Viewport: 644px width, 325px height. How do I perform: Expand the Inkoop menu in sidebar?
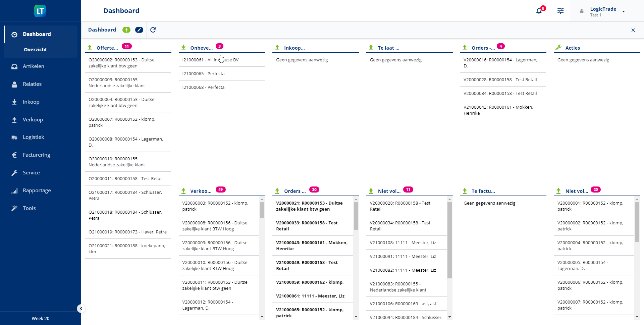(31, 102)
